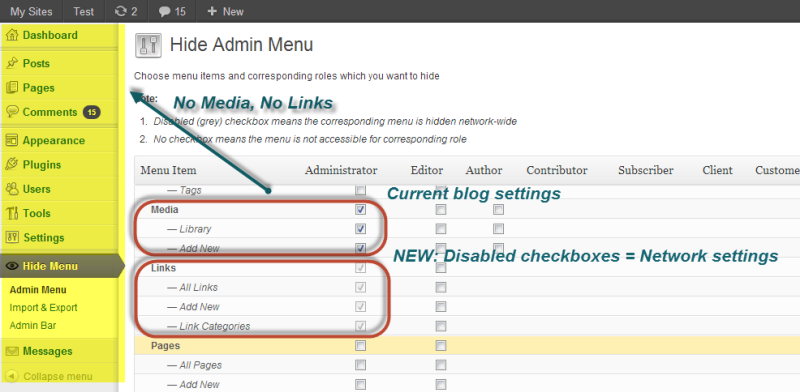Click the Link Categories row label
800x392 pixels.
(209, 326)
